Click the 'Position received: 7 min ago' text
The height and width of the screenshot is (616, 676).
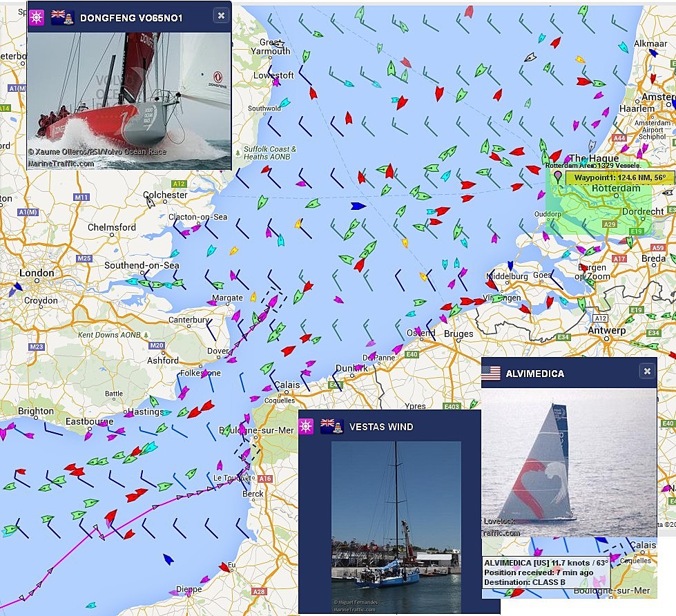pos(539,572)
